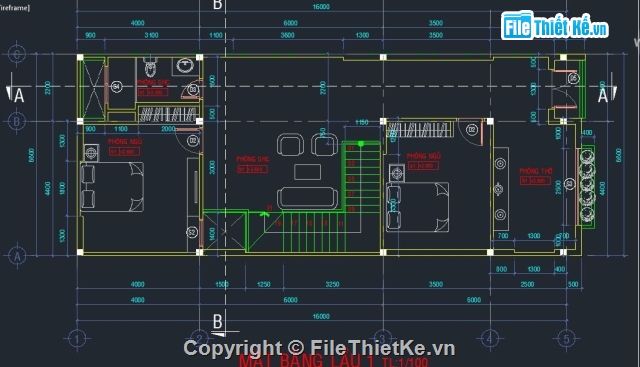This screenshot has height=367, width=640.
Task: Select the 1800 vertical dimension on left
Action: tap(62, 188)
